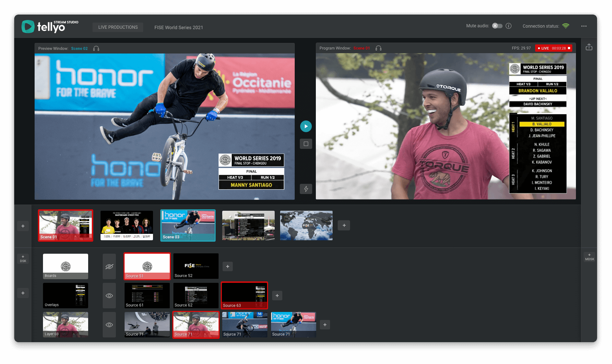Click the MDSK add button
Image resolution: width=612 pixels, height=364 pixels.
(590, 257)
